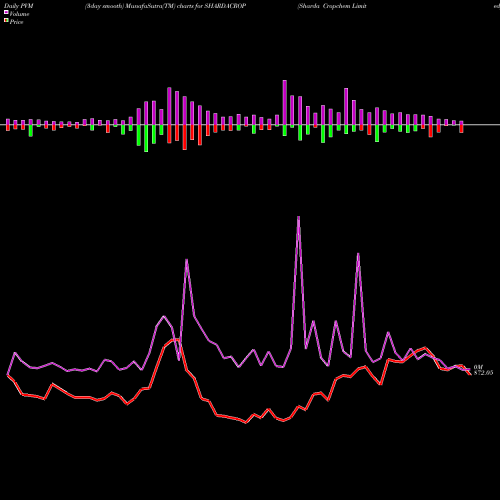Click the MunafaSutra charts for SHARDACROP title

pos(165,6)
